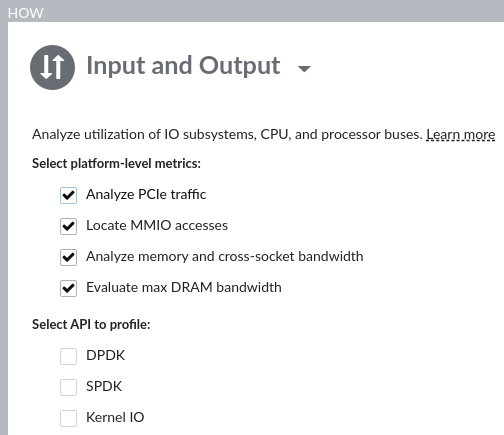
Task: Untick memory and cross-socket bandwidth checkbox
Action: click(68, 257)
